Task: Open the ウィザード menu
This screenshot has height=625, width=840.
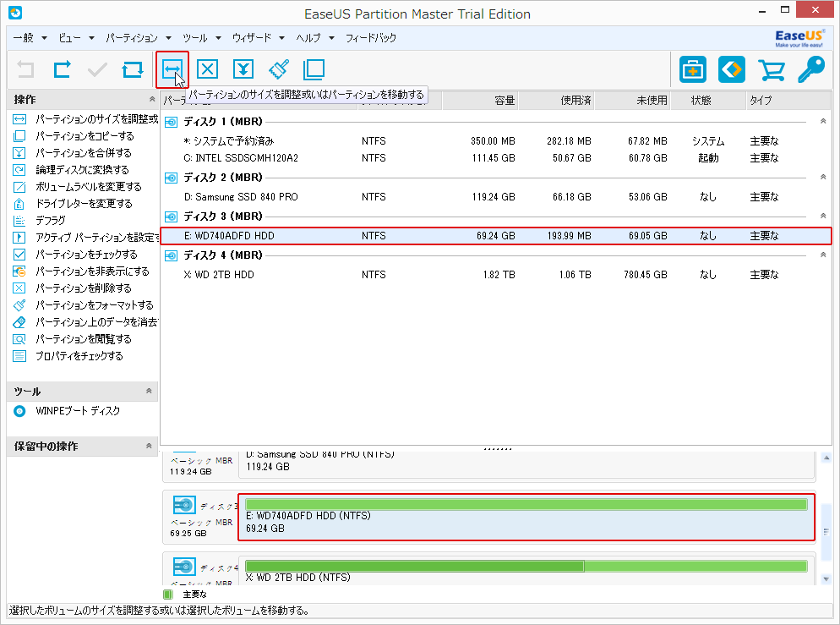Action: pos(258,37)
